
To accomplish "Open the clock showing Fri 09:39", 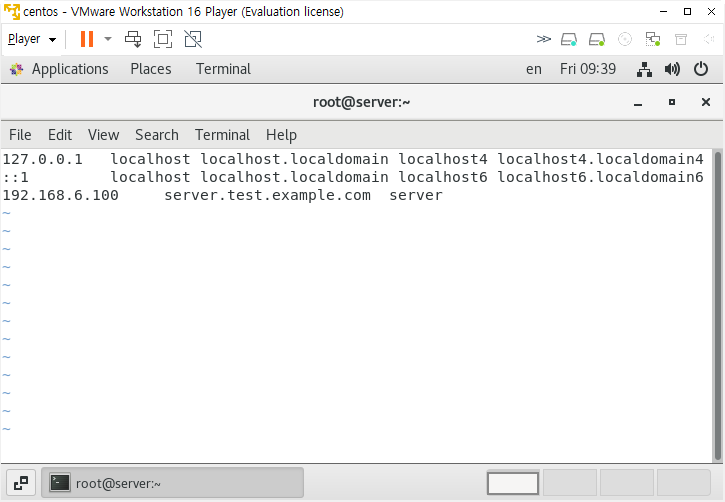I will click(x=588, y=69).
